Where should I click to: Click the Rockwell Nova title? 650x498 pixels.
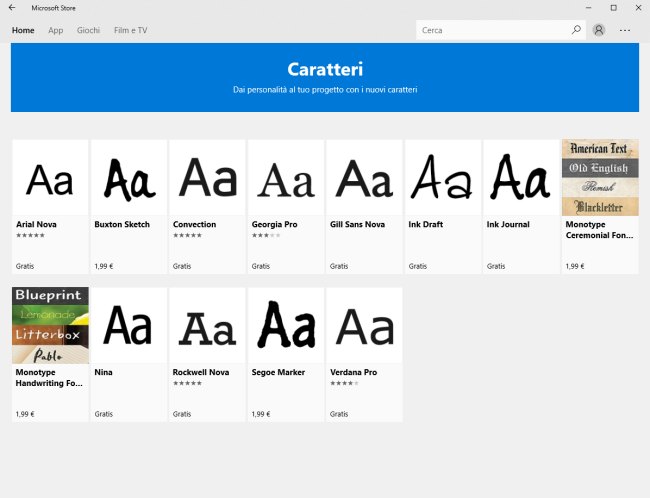(x=201, y=372)
